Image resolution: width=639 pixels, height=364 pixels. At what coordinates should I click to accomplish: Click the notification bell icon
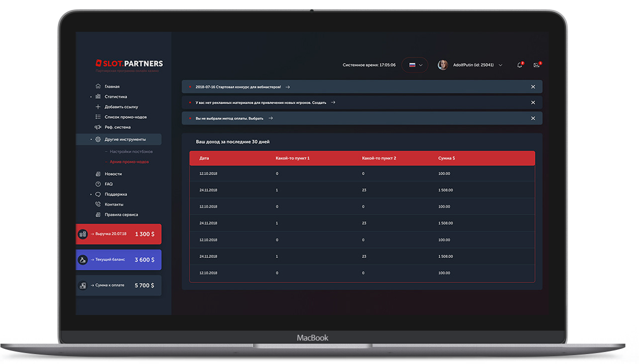point(520,65)
